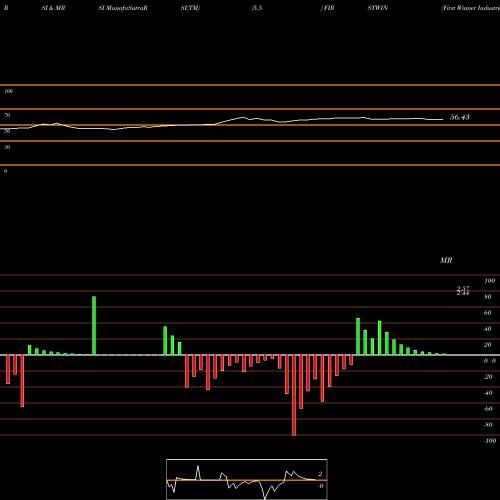500x500 pixels.
Task: Select the 'SI MunafaSutraR' header text
Action: point(123,8)
